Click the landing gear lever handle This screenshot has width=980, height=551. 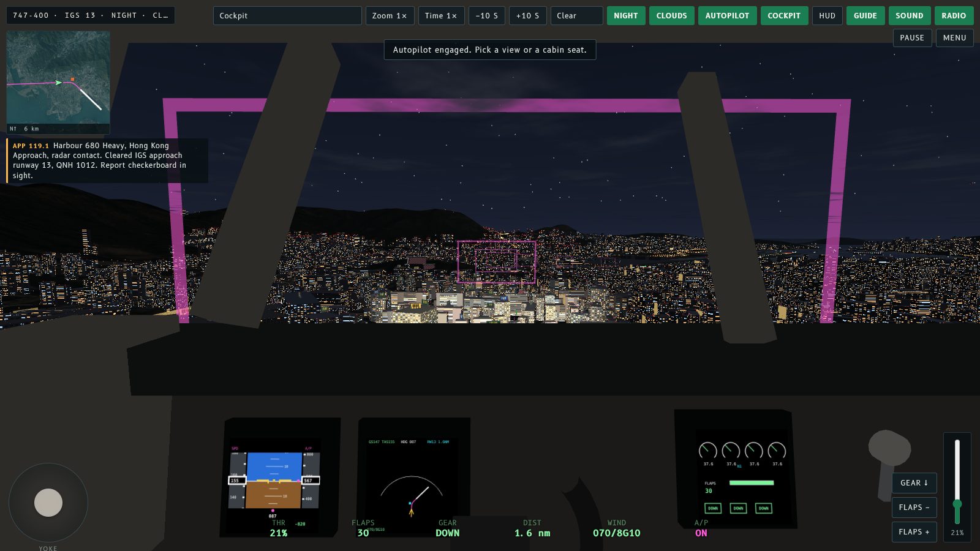pyautogui.click(x=889, y=448)
